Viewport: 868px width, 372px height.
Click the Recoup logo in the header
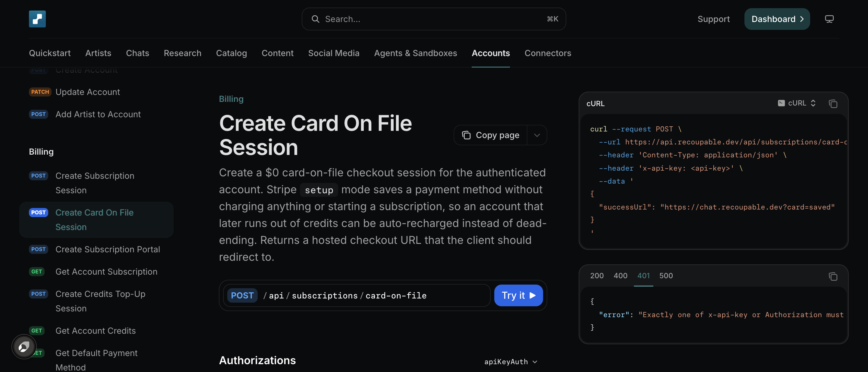(x=37, y=19)
